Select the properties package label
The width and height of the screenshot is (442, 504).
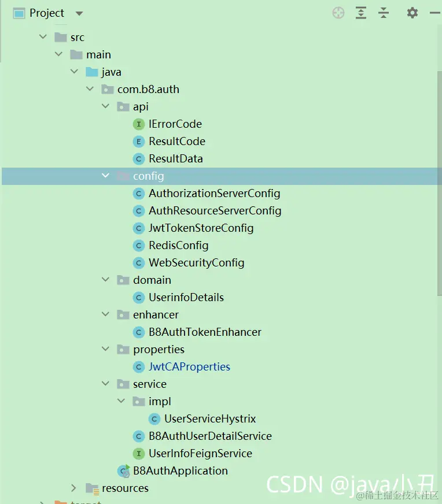point(159,350)
